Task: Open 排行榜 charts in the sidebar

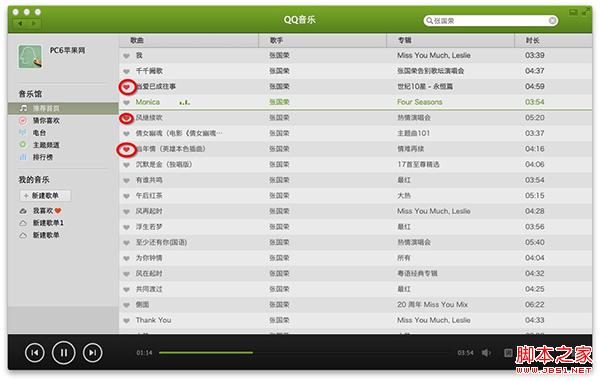Action: point(36,157)
